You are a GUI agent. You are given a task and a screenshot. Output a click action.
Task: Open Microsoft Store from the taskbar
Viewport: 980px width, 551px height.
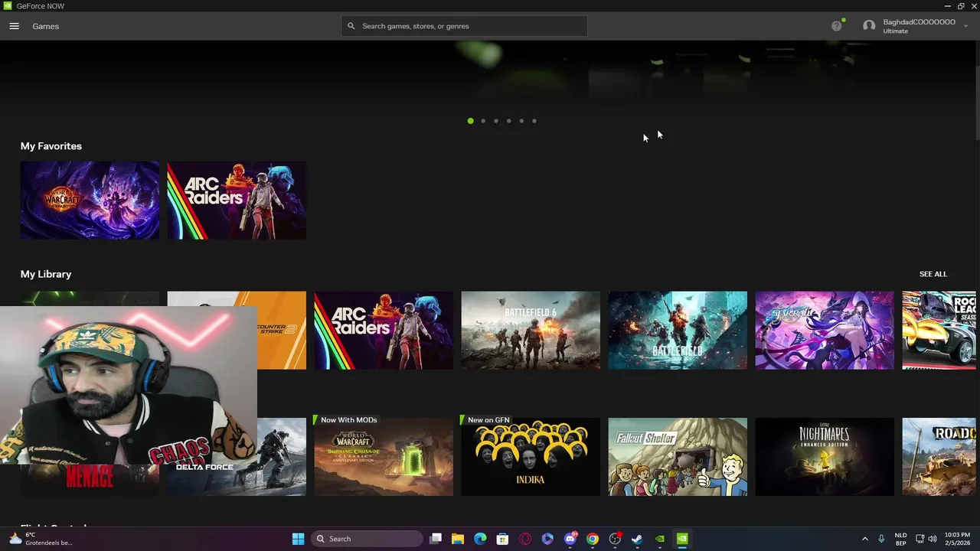pos(502,539)
